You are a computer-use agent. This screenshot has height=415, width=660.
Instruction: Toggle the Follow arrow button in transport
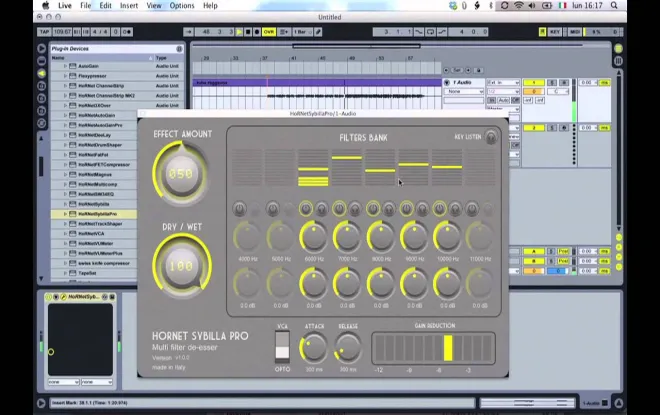coord(188,32)
